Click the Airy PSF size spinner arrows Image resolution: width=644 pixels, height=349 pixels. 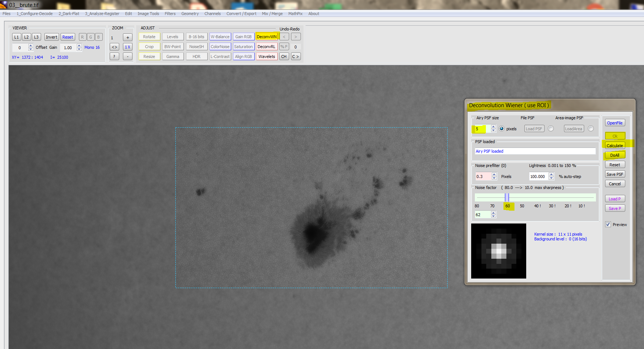(494, 128)
